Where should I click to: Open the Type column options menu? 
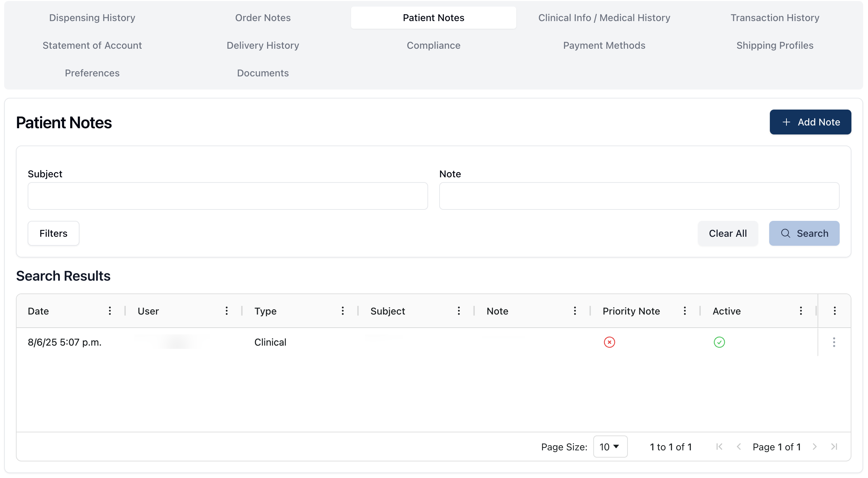pyautogui.click(x=342, y=311)
